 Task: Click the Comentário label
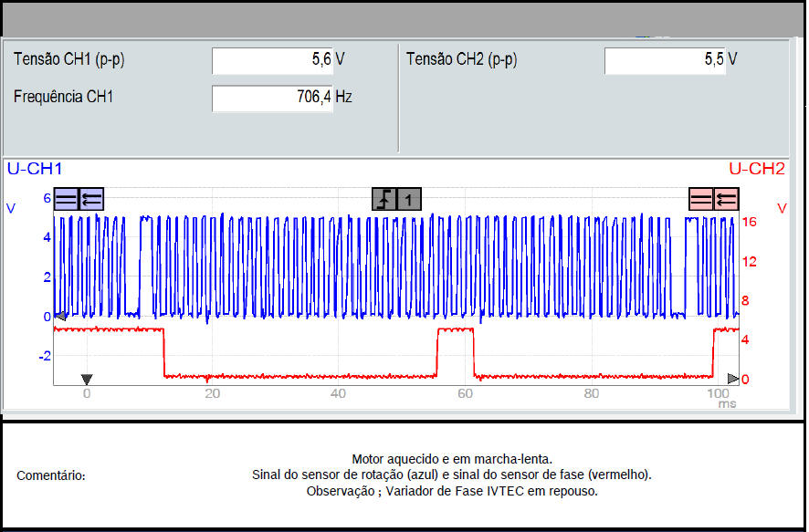(51, 475)
